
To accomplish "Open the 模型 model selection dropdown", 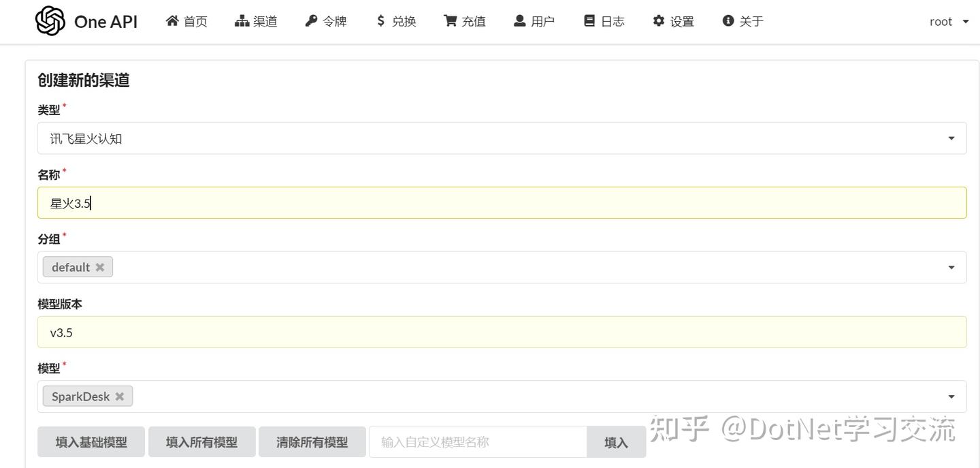I will coord(951,396).
